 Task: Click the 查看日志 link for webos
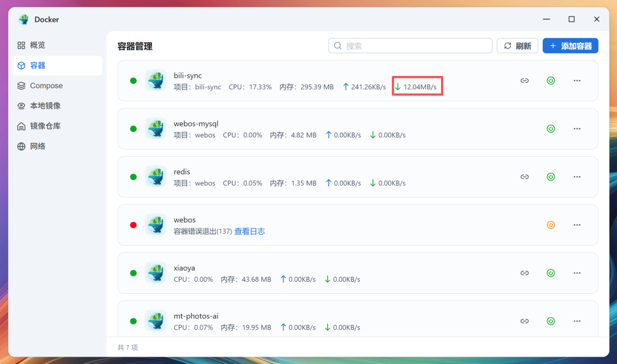click(x=250, y=231)
